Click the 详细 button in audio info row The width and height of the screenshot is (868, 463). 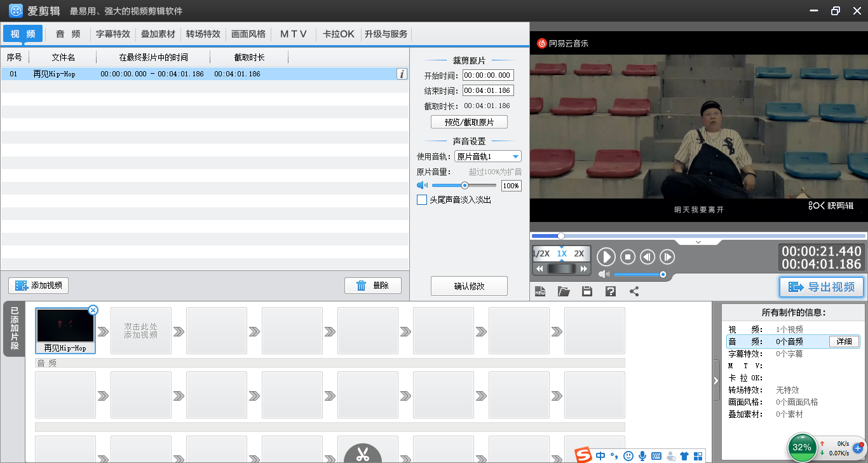click(x=844, y=342)
